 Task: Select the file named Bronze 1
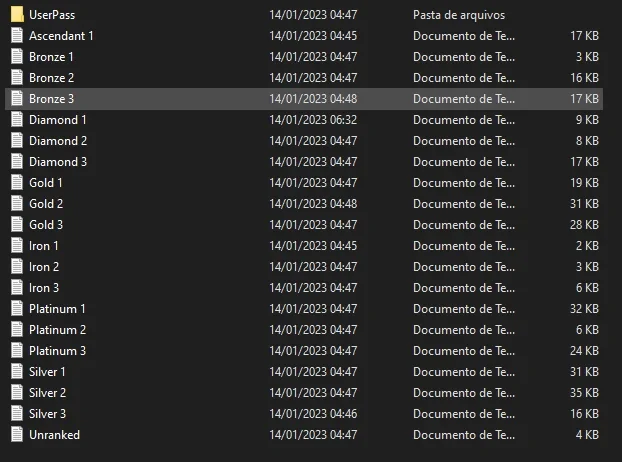(x=51, y=57)
